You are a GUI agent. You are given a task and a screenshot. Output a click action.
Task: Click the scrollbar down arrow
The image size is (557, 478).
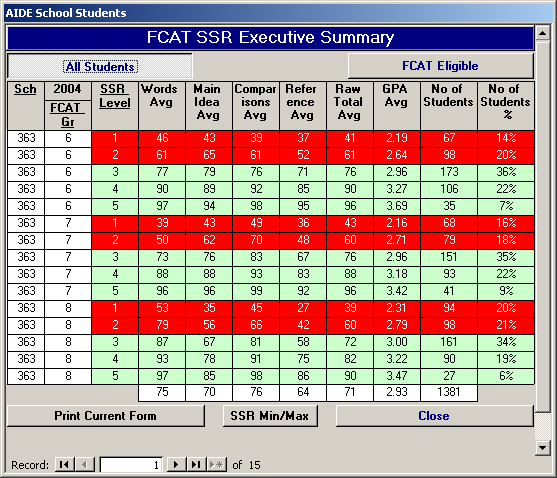[x=542, y=447]
